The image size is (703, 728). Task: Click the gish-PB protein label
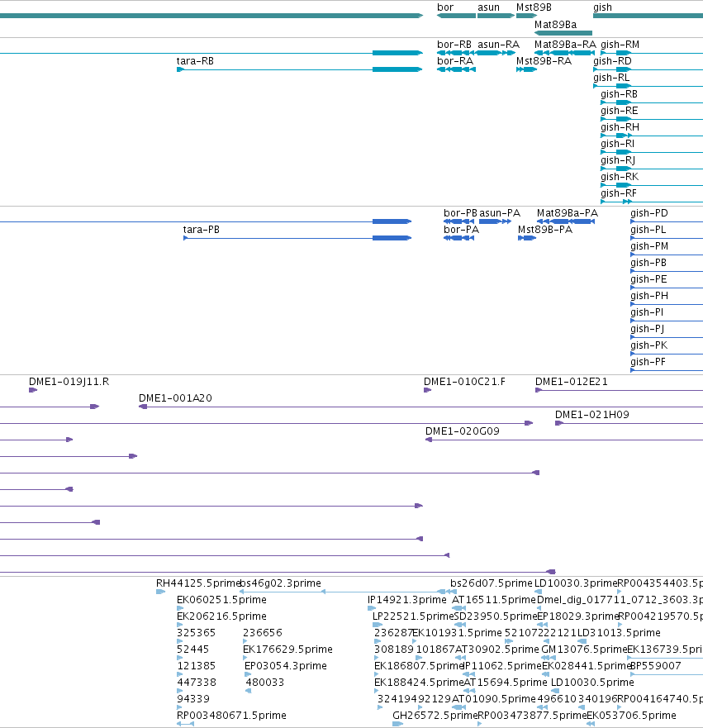pos(648,263)
